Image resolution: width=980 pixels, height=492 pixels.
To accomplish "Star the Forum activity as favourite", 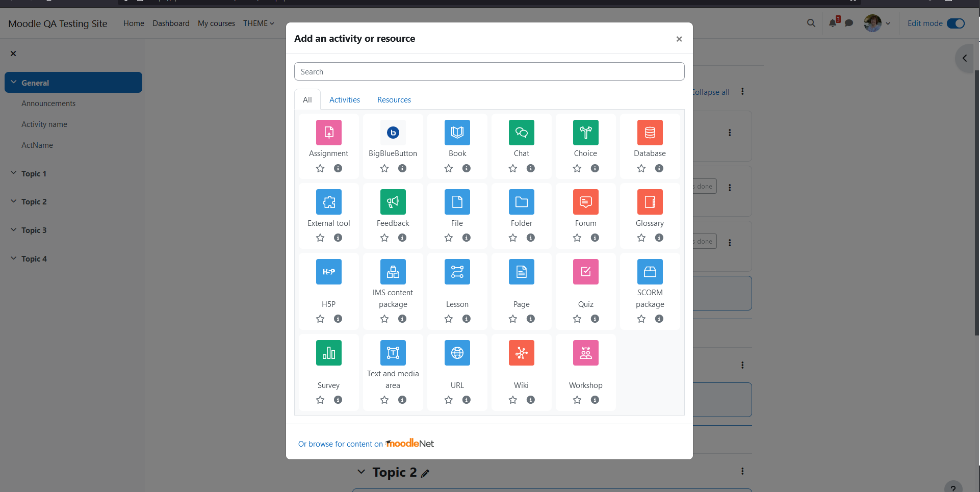I will (577, 238).
